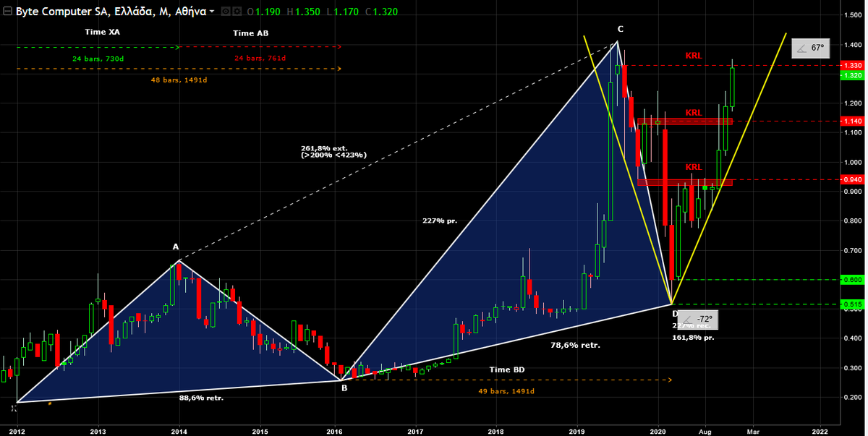Click the red '24 bars, 761d' label
The height and width of the screenshot is (436, 868).
[260, 59]
